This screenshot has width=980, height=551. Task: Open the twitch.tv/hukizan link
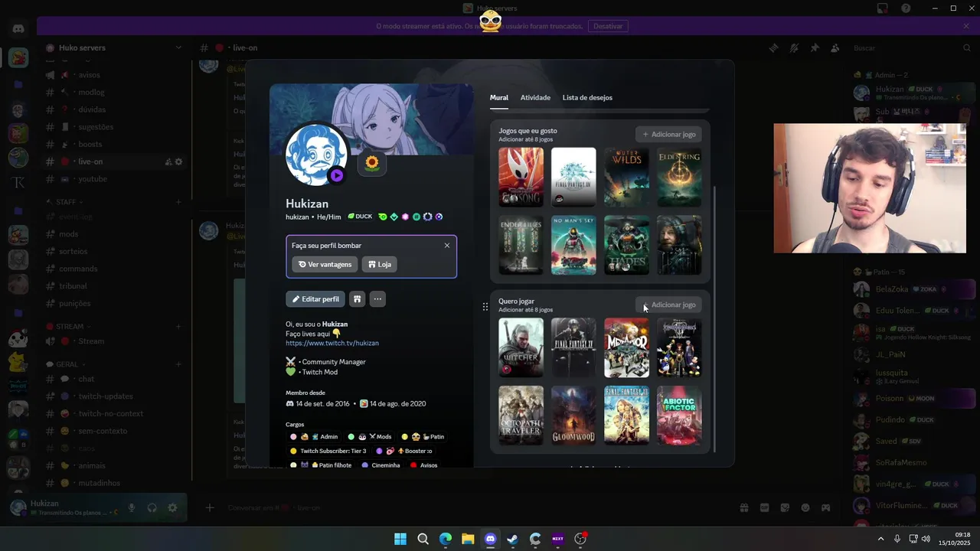332,344
